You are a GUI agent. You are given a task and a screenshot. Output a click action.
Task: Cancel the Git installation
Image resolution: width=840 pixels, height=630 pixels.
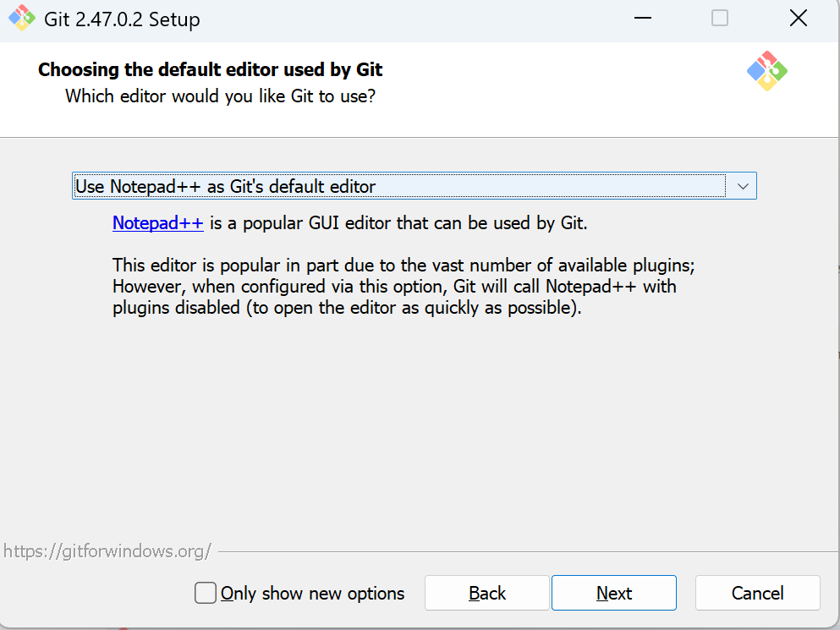pos(757,593)
